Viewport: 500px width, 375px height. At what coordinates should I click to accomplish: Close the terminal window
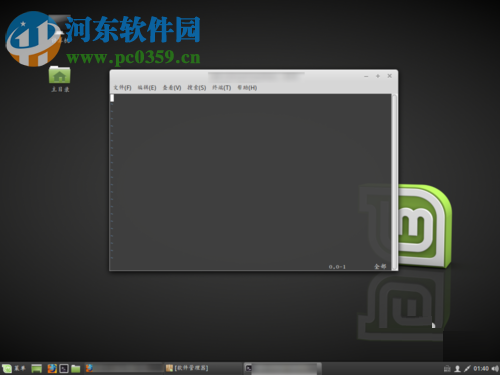(x=389, y=76)
